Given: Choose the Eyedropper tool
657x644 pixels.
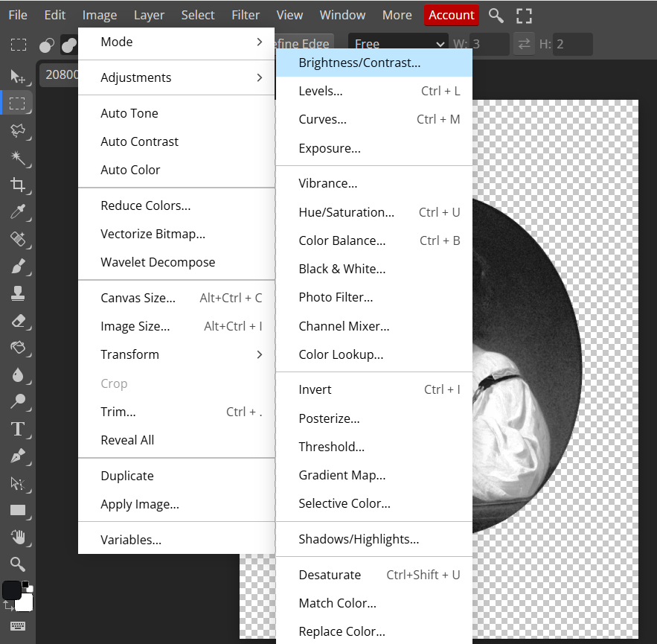Looking at the screenshot, I should (x=18, y=213).
